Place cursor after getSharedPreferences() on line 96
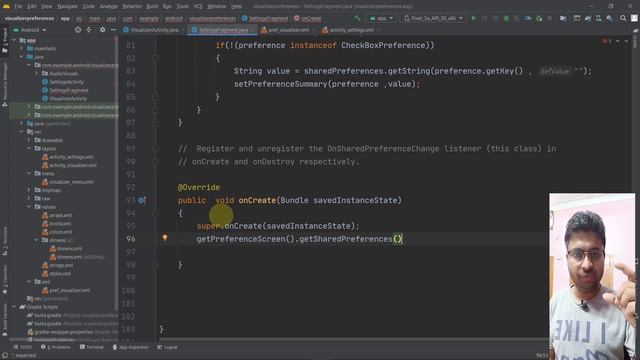Image resolution: width=640 pixels, height=360 pixels. tap(403, 239)
